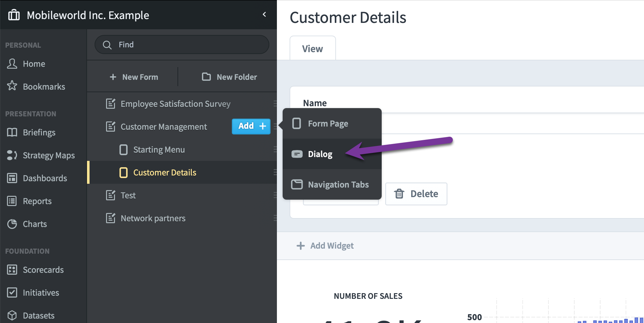This screenshot has width=644, height=323.
Task: Click the Form Page icon in the popup
Action: pos(297,123)
